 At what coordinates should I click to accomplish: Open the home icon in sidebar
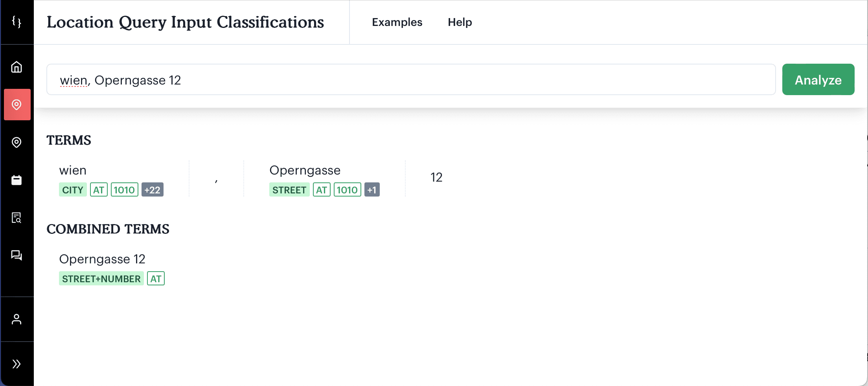pyautogui.click(x=17, y=67)
